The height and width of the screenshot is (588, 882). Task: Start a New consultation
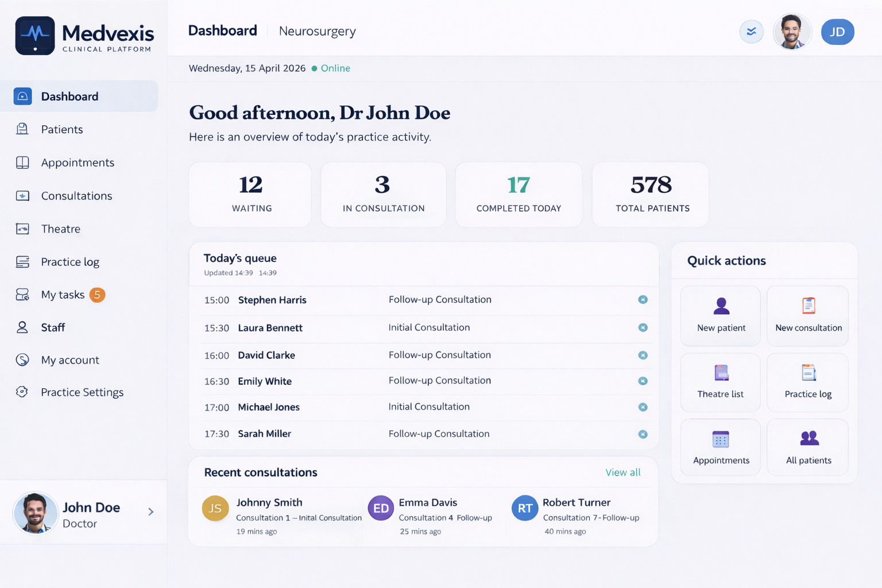click(808, 316)
